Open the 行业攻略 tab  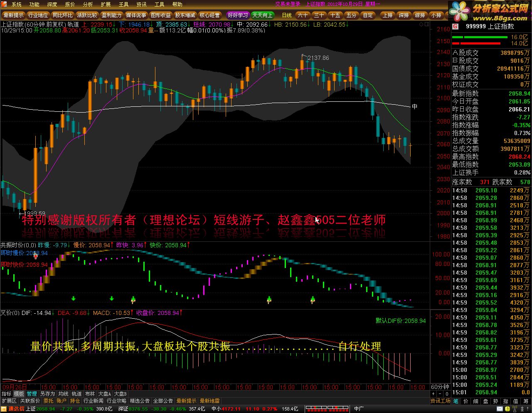116,401
